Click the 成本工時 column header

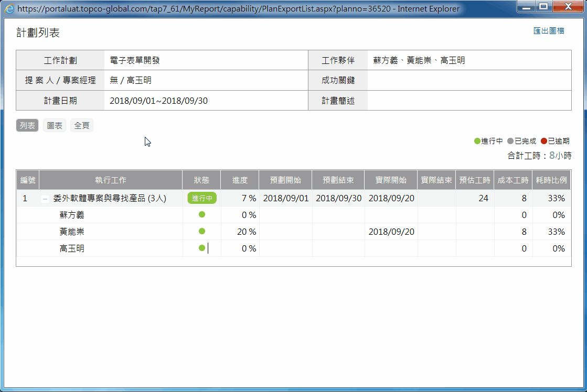click(x=513, y=180)
